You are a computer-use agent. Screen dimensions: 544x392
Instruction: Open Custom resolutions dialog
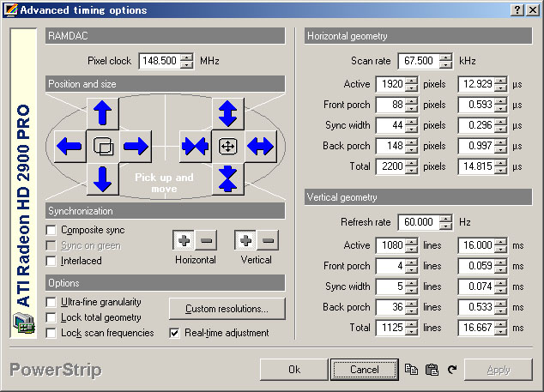(x=227, y=309)
